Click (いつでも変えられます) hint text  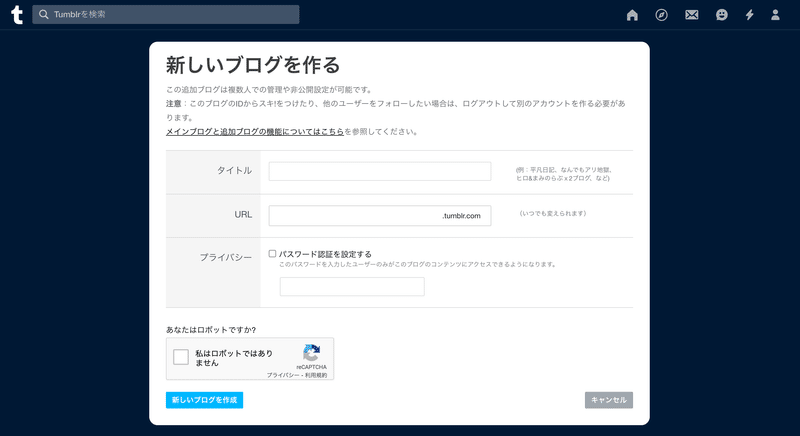click(553, 213)
